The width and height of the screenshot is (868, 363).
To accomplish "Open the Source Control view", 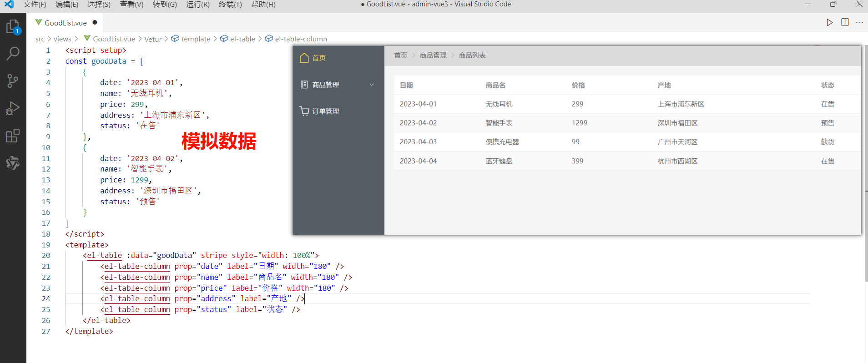I will tap(13, 81).
